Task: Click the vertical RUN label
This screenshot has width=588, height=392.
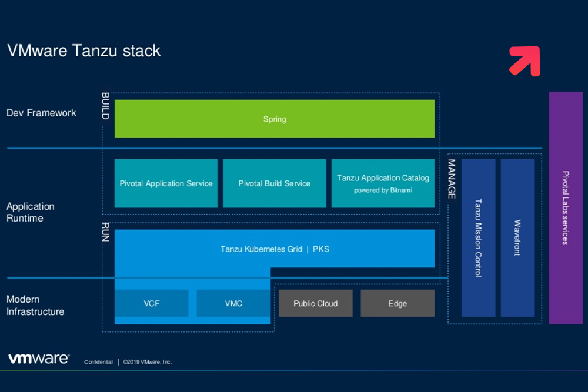Action: tap(105, 232)
